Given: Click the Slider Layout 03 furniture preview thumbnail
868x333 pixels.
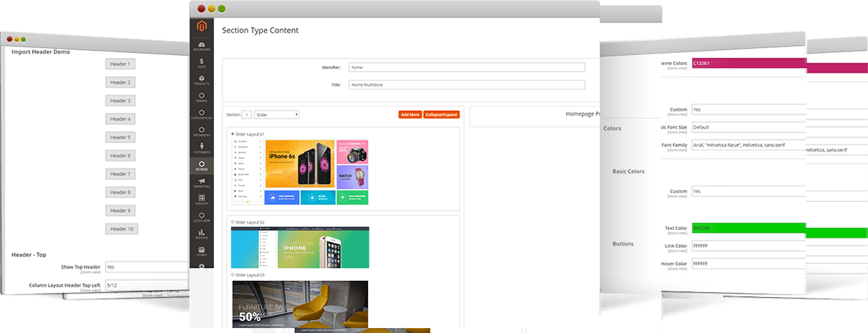Looking at the screenshot, I should (x=300, y=304).
